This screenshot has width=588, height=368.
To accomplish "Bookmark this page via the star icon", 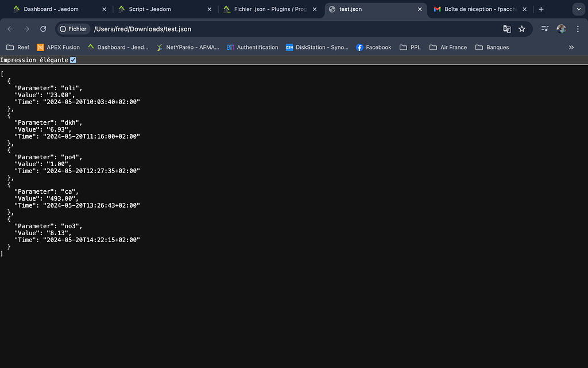I will (522, 28).
